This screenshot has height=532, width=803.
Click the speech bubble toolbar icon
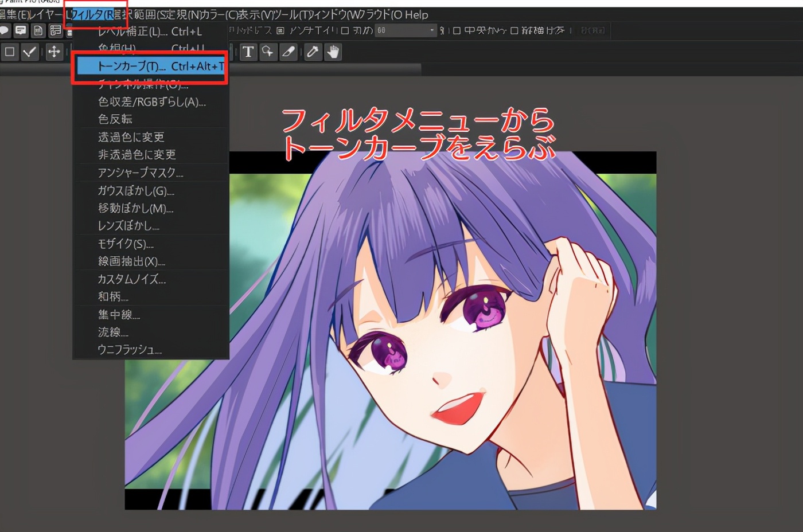21,30
